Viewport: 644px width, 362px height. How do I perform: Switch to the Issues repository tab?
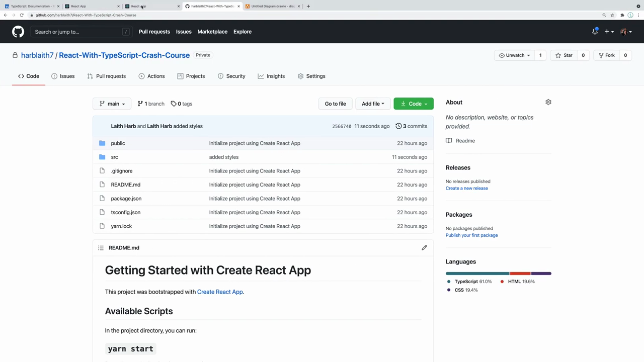pos(63,76)
